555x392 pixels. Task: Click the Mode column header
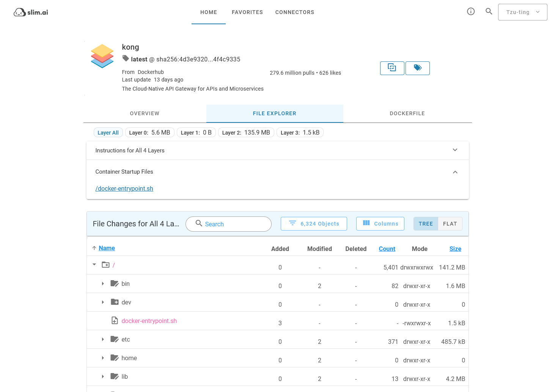pyautogui.click(x=420, y=249)
